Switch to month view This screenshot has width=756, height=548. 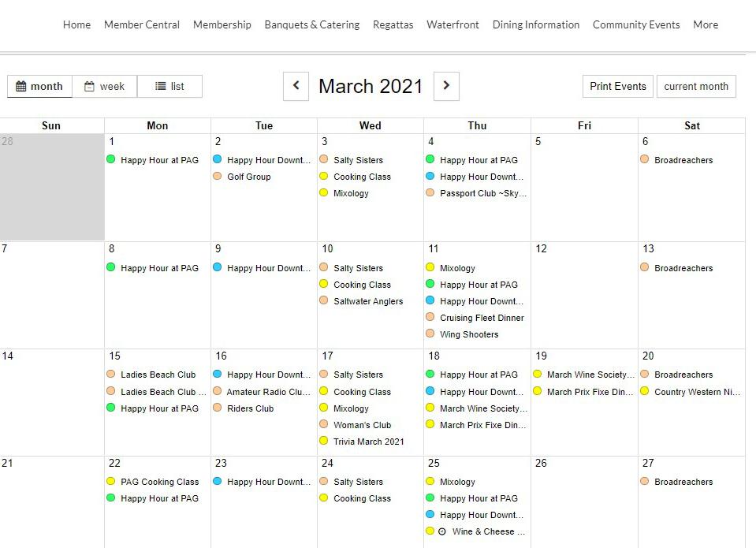39,87
